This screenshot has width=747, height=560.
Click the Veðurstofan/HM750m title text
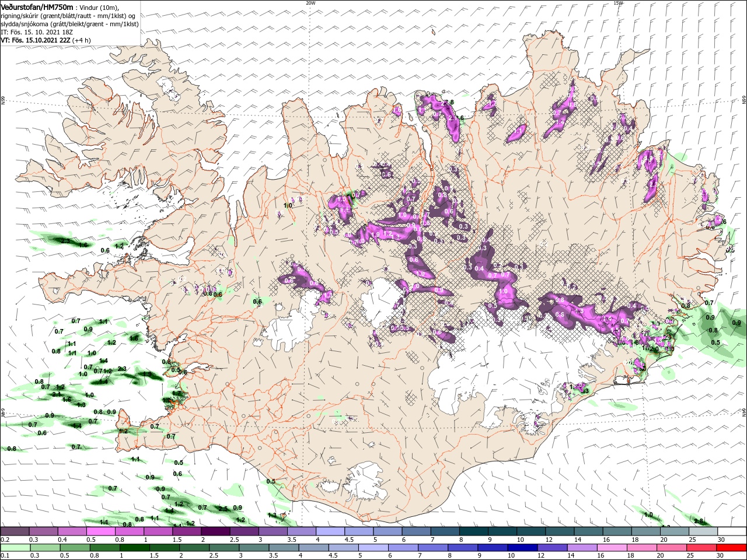click(37, 6)
